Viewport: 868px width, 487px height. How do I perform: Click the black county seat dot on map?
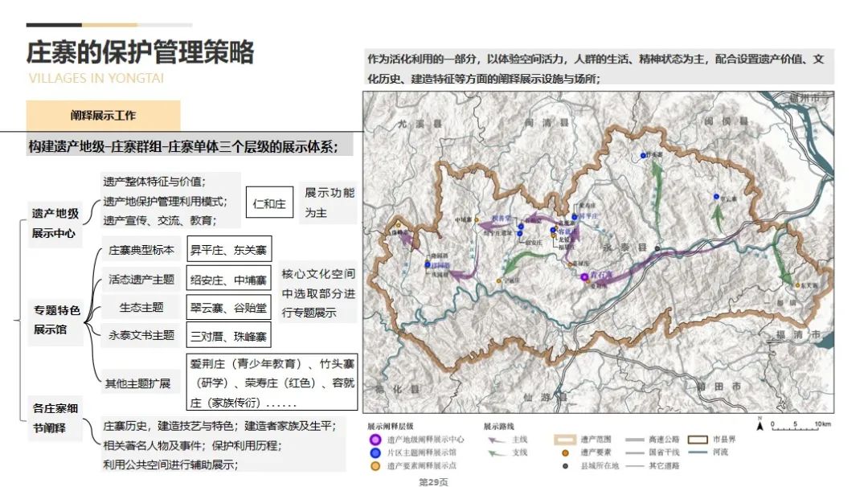click(657, 248)
